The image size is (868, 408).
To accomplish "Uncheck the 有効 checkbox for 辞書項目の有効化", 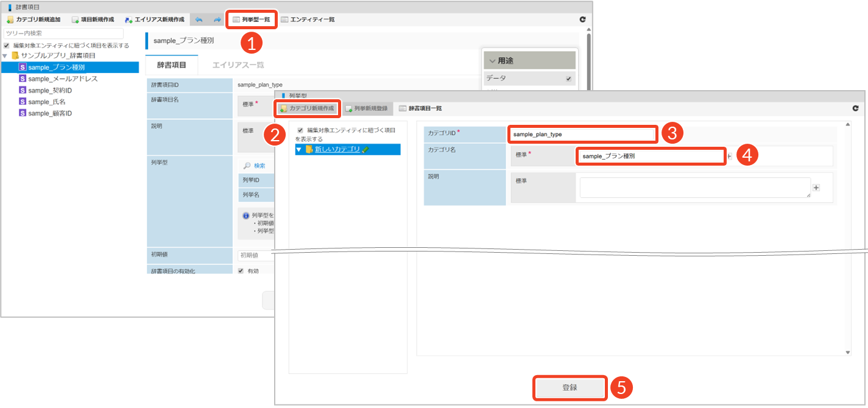I will pos(241,271).
